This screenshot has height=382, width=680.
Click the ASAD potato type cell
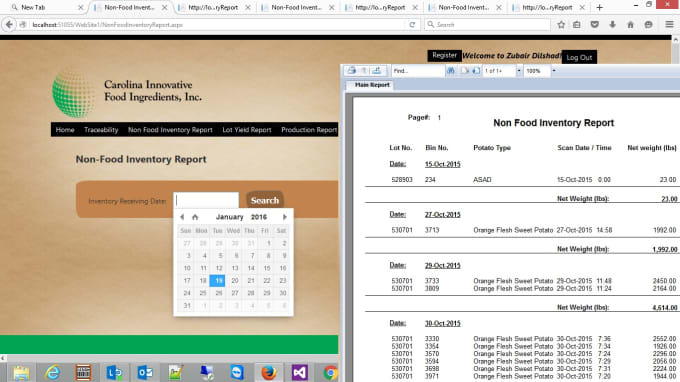[482, 180]
